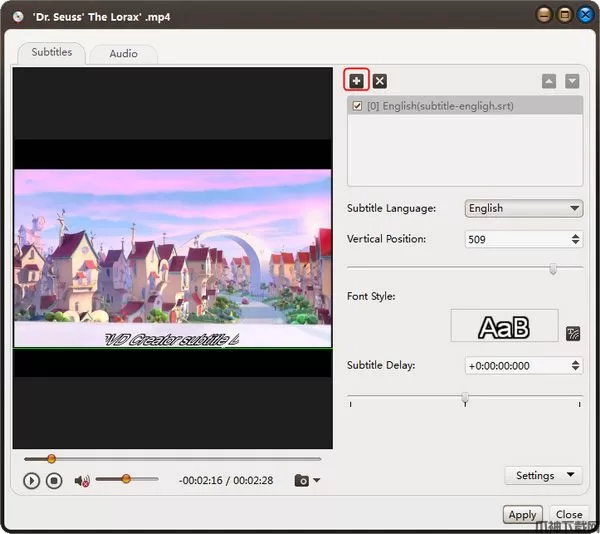Click the Close button

click(569, 515)
